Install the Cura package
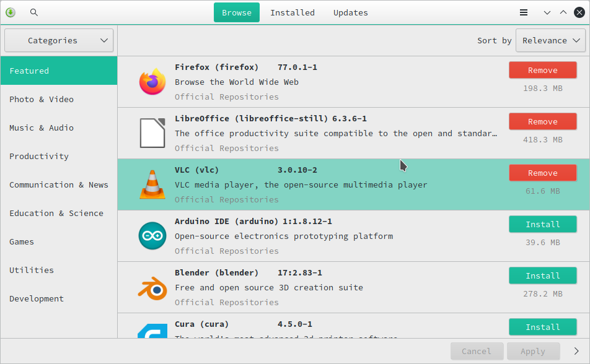Screen dimensions: 590x364 pos(543,327)
